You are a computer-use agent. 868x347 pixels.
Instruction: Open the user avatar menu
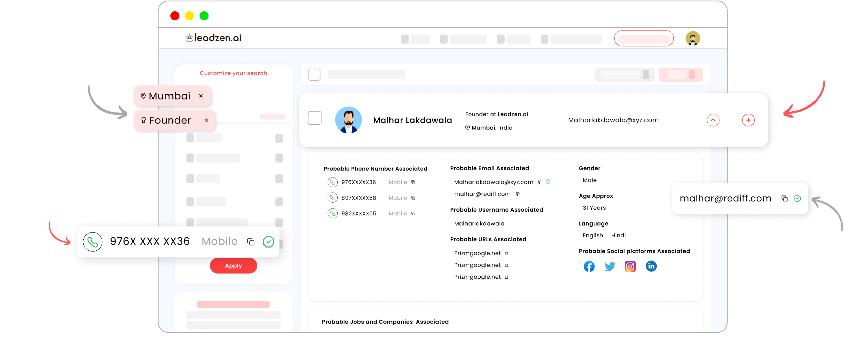pyautogui.click(x=693, y=38)
